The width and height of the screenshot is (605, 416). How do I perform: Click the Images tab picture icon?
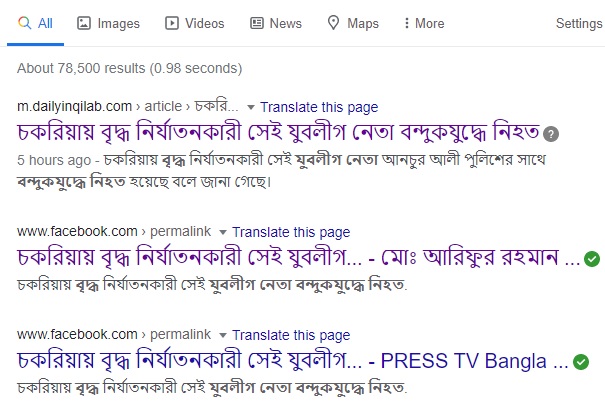coord(84,23)
